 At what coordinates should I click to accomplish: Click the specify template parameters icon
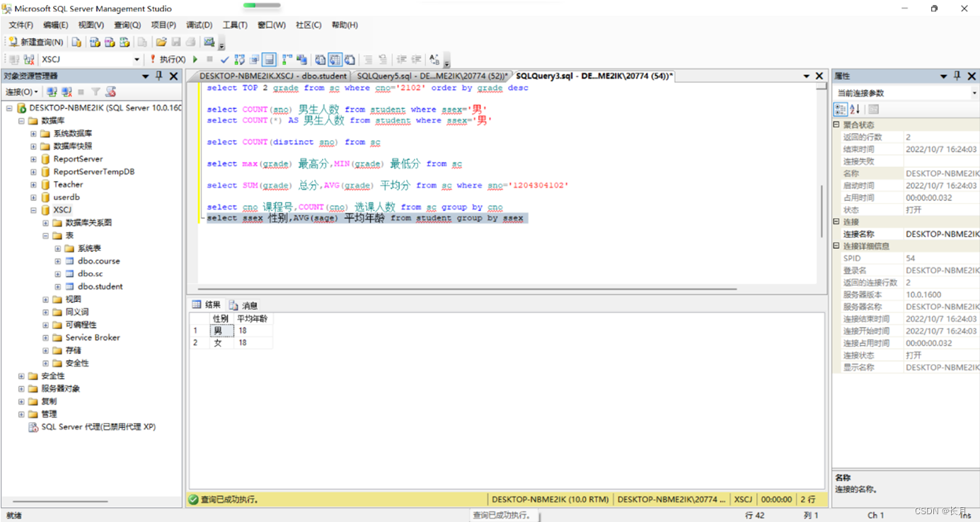tap(434, 59)
